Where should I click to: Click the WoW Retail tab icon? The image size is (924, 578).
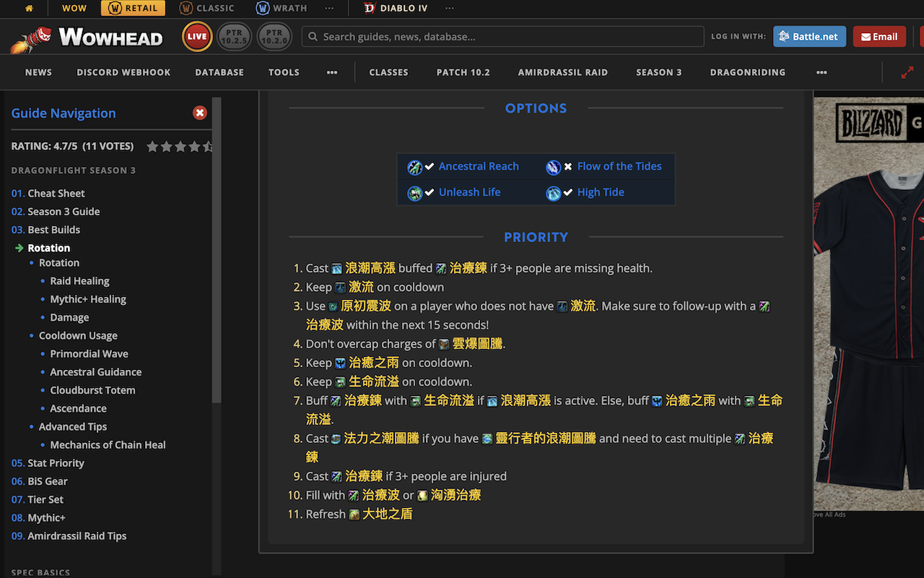coord(115,8)
